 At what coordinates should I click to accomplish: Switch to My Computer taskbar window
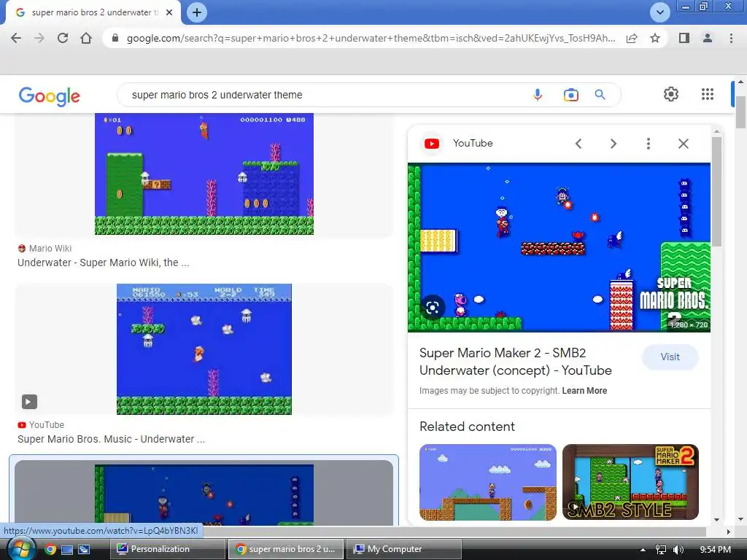(x=404, y=549)
